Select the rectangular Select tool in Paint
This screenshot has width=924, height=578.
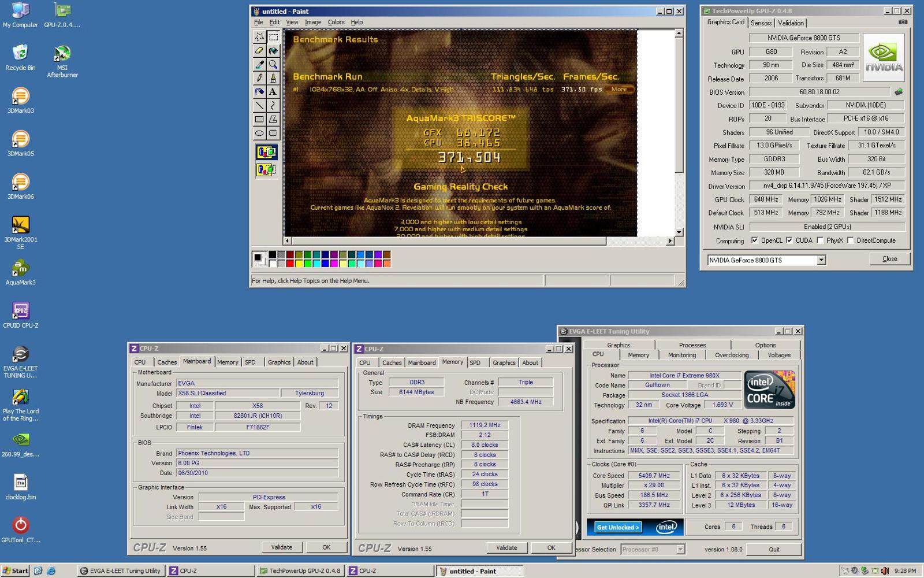(x=273, y=36)
